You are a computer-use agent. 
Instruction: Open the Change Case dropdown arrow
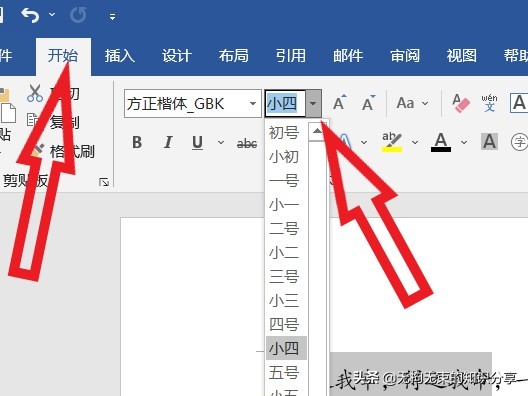(x=425, y=103)
